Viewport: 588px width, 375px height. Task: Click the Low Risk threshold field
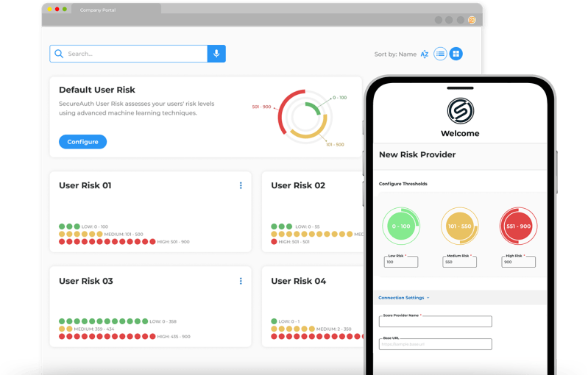[401, 262]
